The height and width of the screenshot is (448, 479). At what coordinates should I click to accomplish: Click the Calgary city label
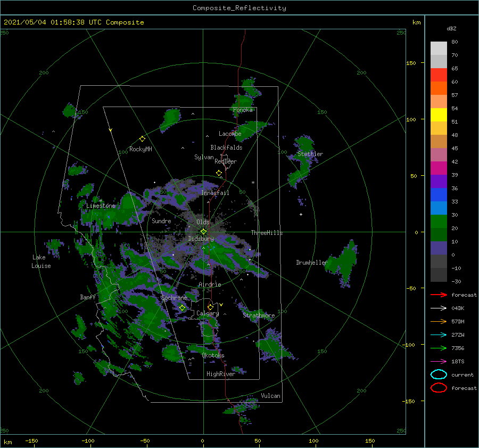coord(208,313)
